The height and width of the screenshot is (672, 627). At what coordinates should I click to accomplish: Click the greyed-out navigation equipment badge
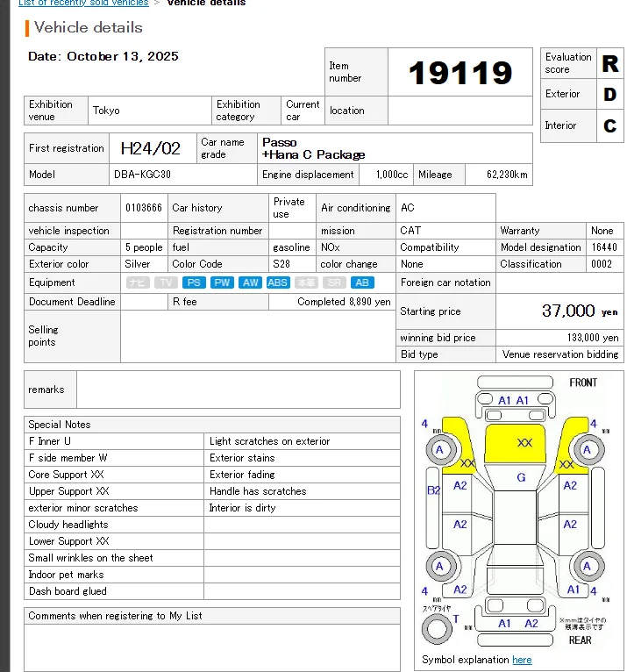point(138,282)
